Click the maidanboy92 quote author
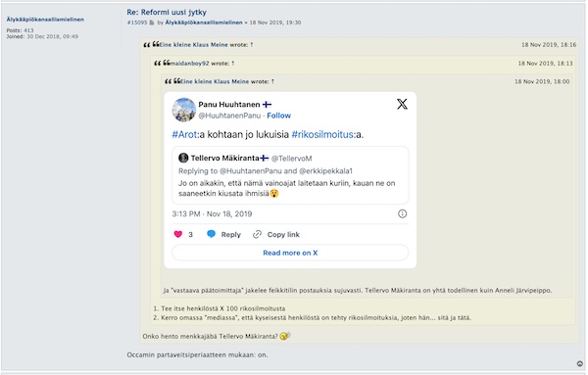Image resolution: width=588 pixels, height=375 pixels. coord(189,64)
